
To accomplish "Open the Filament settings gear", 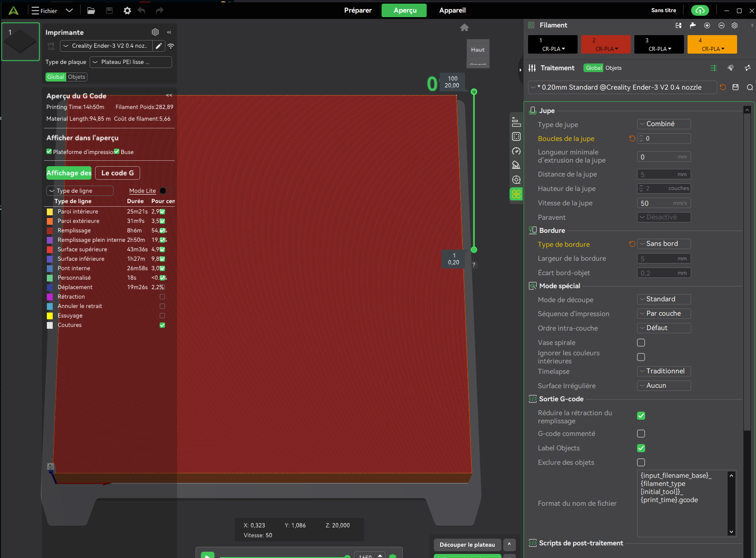I will 735,25.
